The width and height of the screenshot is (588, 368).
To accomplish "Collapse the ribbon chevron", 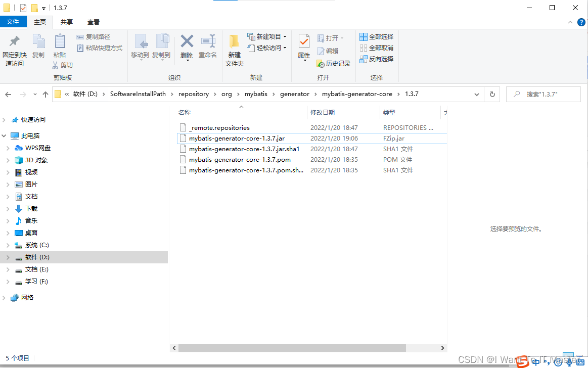I will tap(570, 22).
